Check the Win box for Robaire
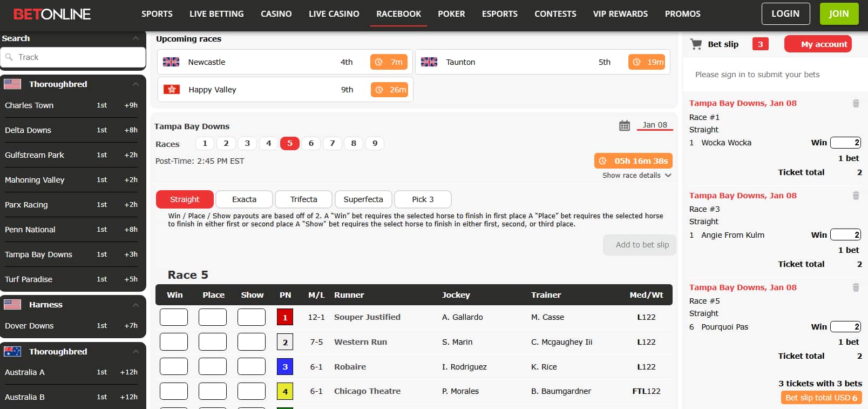The width and height of the screenshot is (868, 409). coord(174,367)
